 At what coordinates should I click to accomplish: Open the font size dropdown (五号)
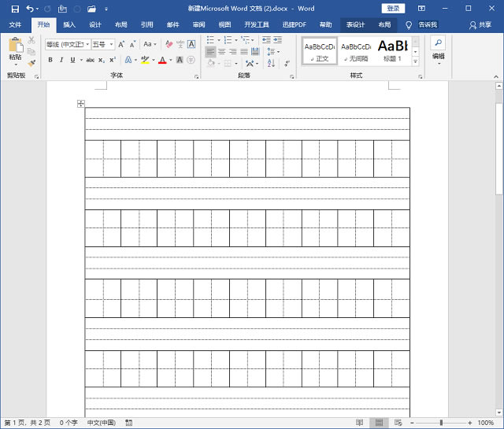tap(103, 44)
